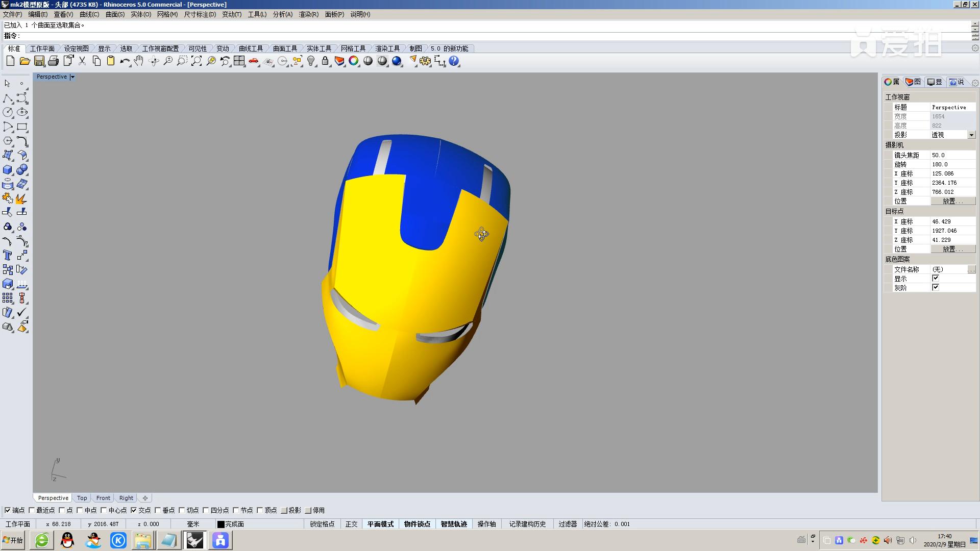The width and height of the screenshot is (980, 551).
Task: Select the Rectangle tool in the sidebar
Action: (x=22, y=127)
